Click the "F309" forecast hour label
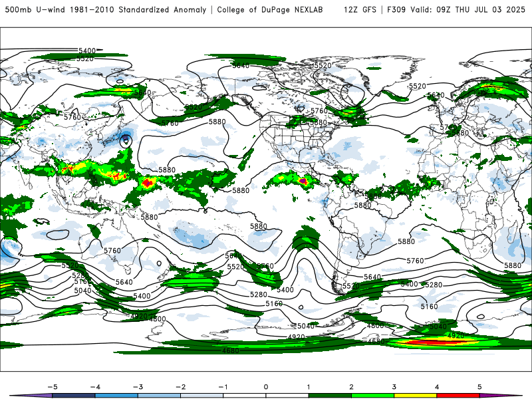The width and height of the screenshot is (532, 399). point(396,9)
